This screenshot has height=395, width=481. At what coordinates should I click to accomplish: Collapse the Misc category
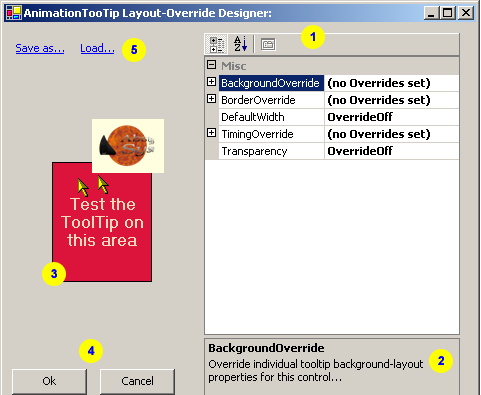click(211, 64)
